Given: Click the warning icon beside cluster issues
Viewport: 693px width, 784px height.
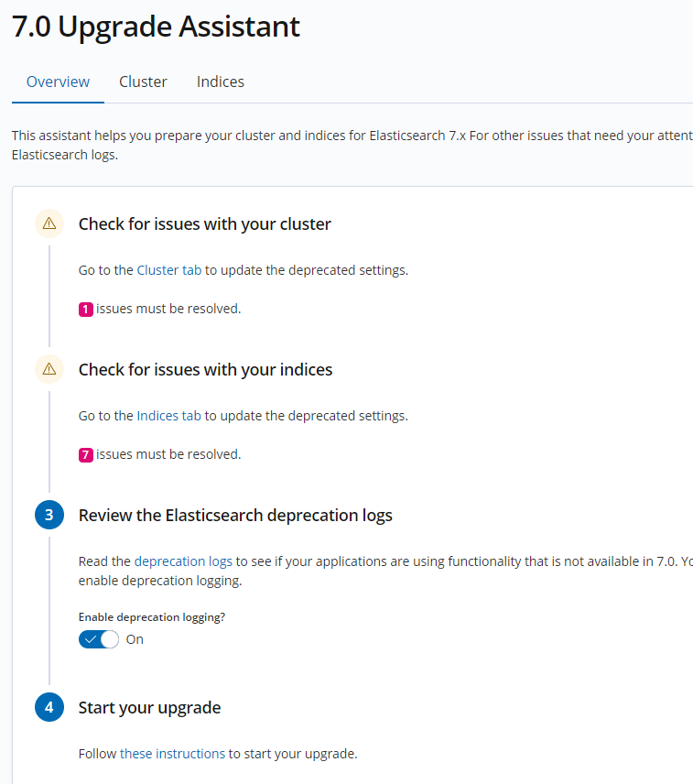Looking at the screenshot, I should (49, 223).
